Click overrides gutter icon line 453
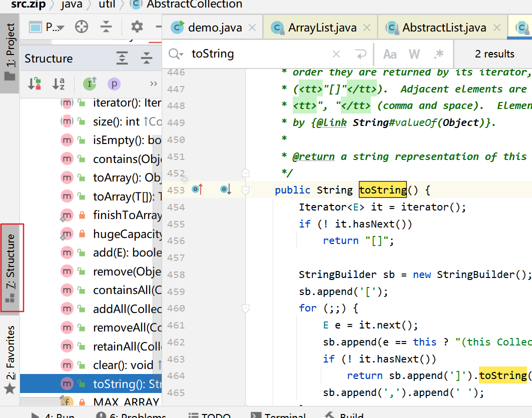Image resolution: width=532 pixels, height=418 pixels. (198, 189)
